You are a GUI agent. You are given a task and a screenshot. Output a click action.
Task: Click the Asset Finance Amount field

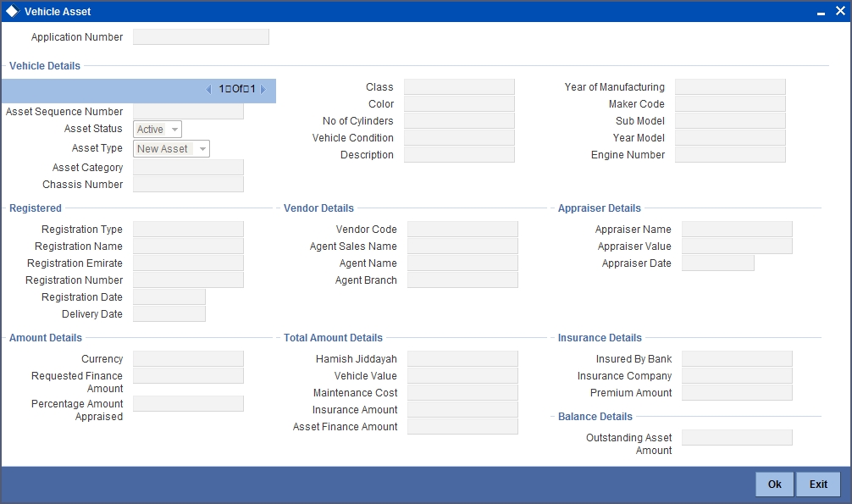(462, 426)
